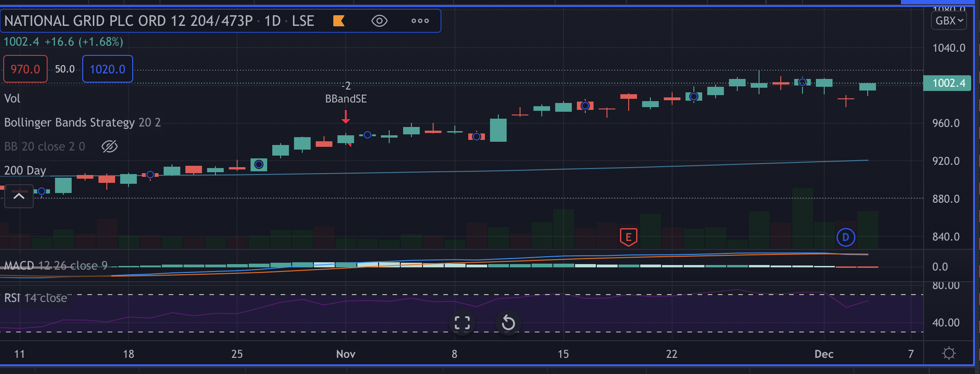Click the fullscreen brackets icon
980x374 pixels.
click(462, 323)
